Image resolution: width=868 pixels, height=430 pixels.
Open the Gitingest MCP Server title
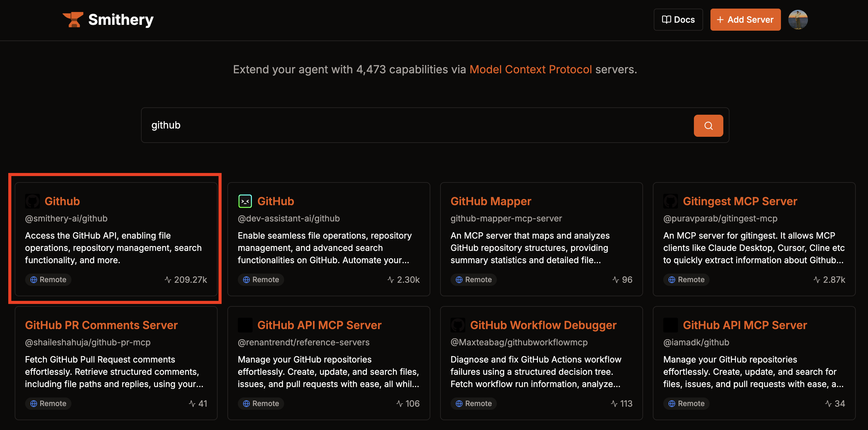click(740, 201)
